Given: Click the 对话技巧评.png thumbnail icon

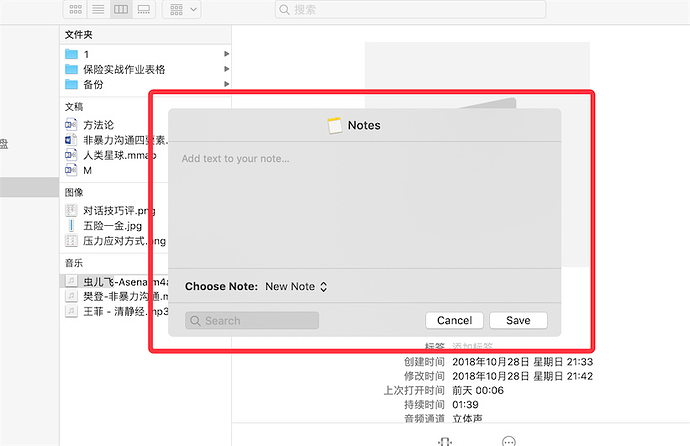Looking at the screenshot, I should coord(71,211).
